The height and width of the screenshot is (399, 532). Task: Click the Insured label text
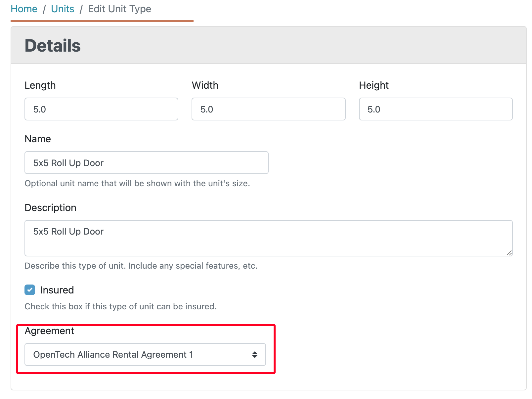pos(57,290)
